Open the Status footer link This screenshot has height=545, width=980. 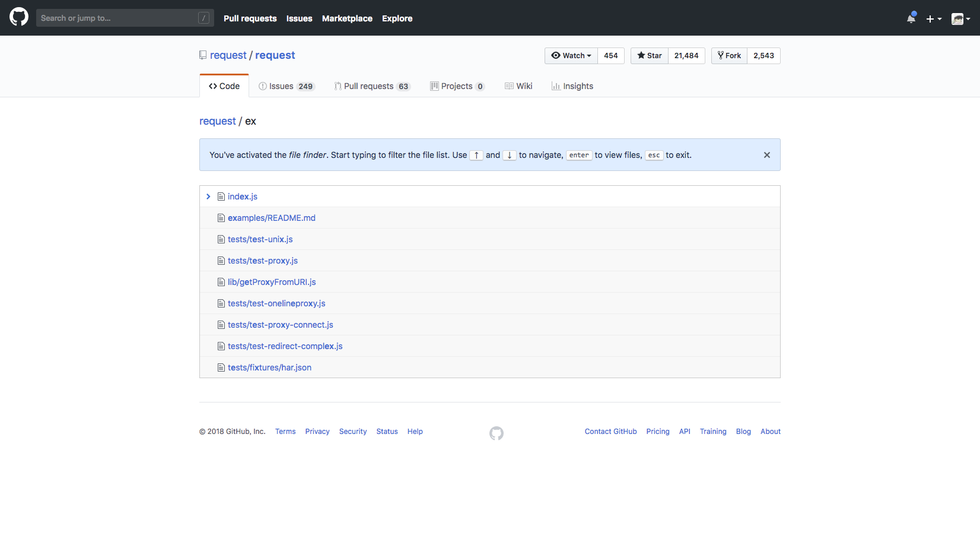(x=387, y=432)
